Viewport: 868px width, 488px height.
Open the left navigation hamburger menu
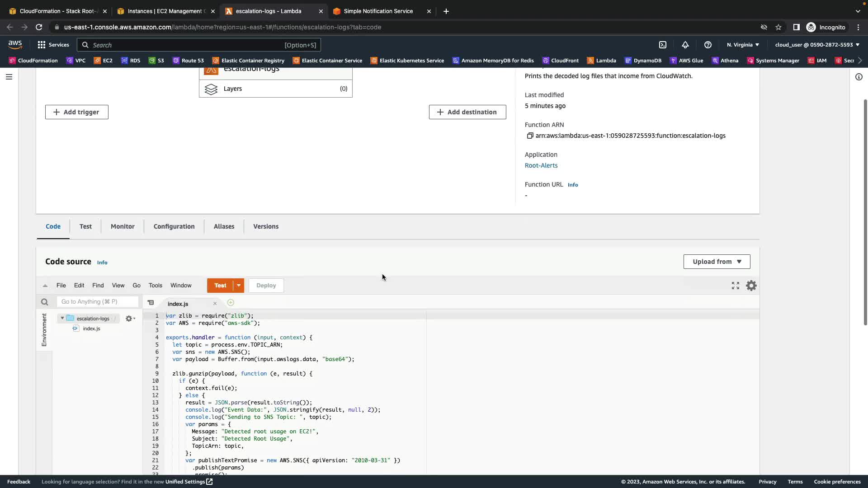point(9,77)
